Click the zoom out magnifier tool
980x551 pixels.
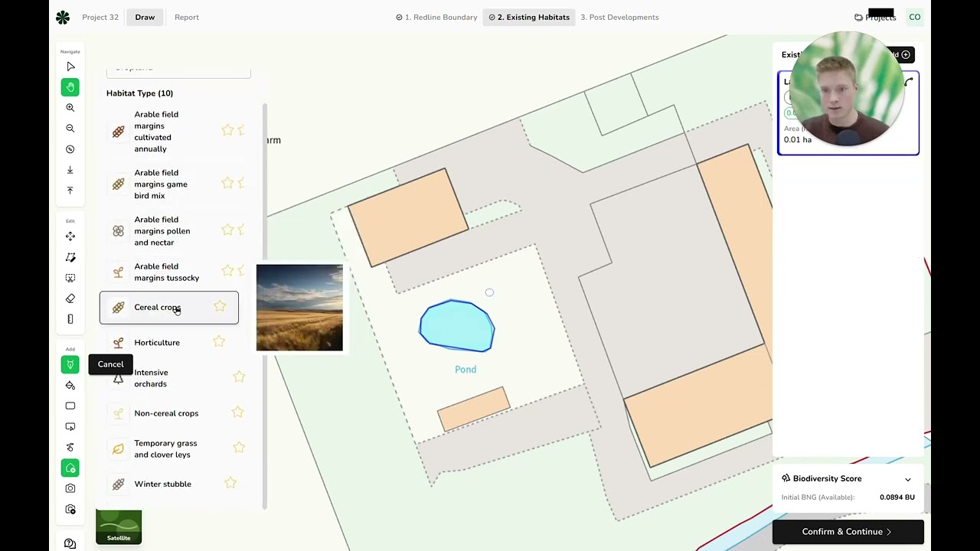click(70, 129)
